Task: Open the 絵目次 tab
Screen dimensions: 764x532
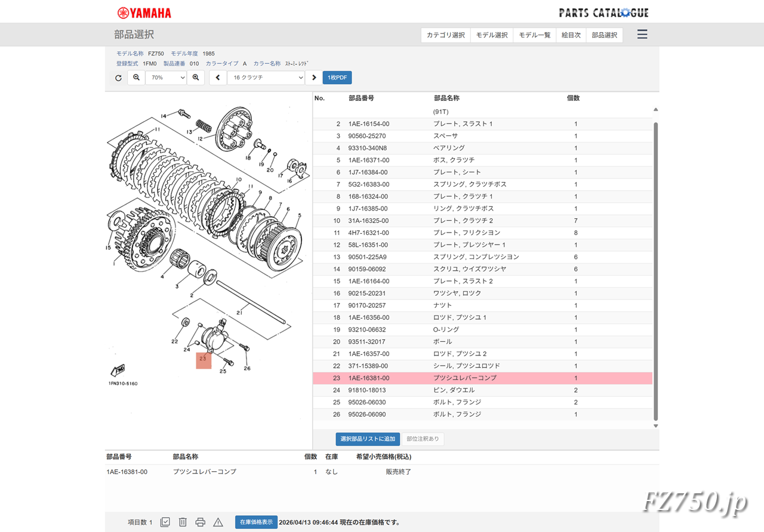Action: click(571, 35)
